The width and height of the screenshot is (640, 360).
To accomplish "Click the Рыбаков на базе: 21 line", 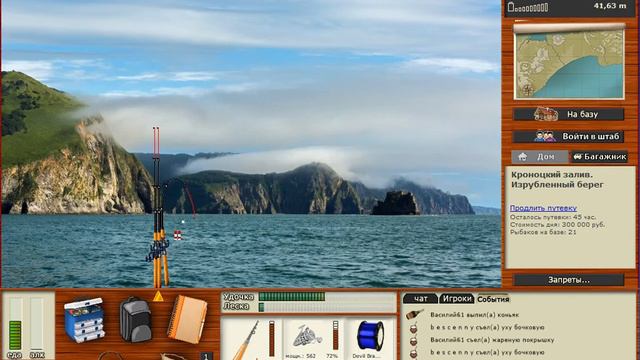I will 543,232.
